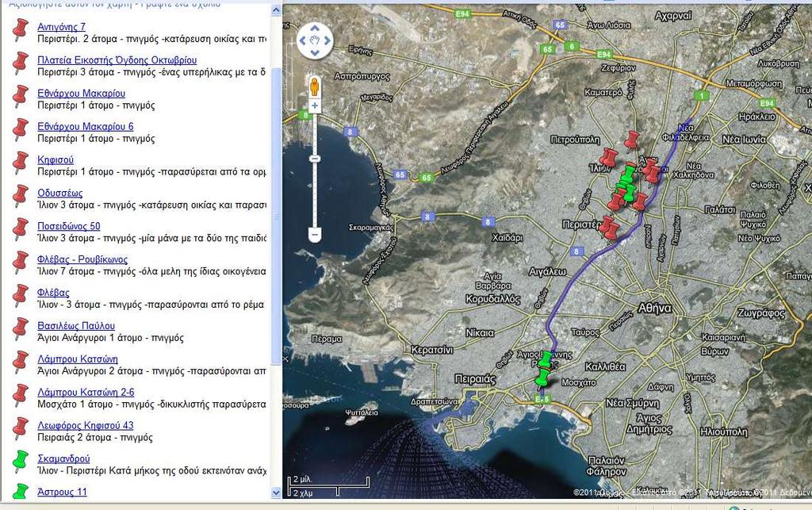
Task: Click the northernmost red map pin near Πετρούπολη
Action: click(x=631, y=141)
